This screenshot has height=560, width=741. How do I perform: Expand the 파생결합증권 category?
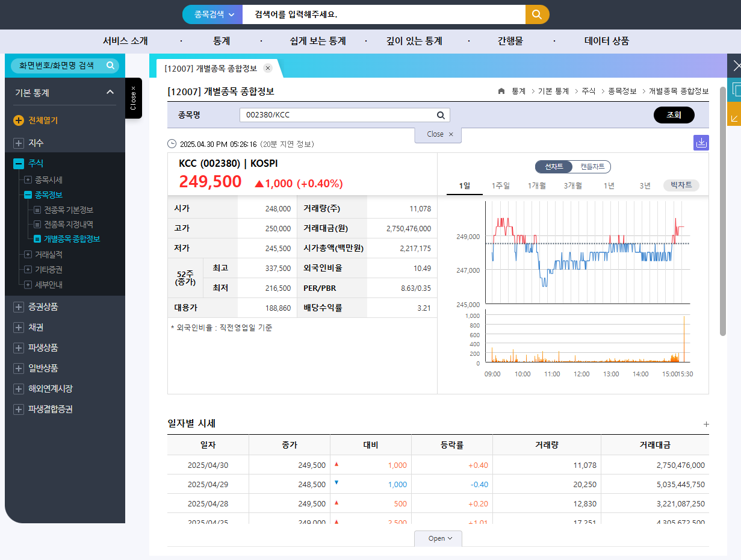click(x=19, y=409)
